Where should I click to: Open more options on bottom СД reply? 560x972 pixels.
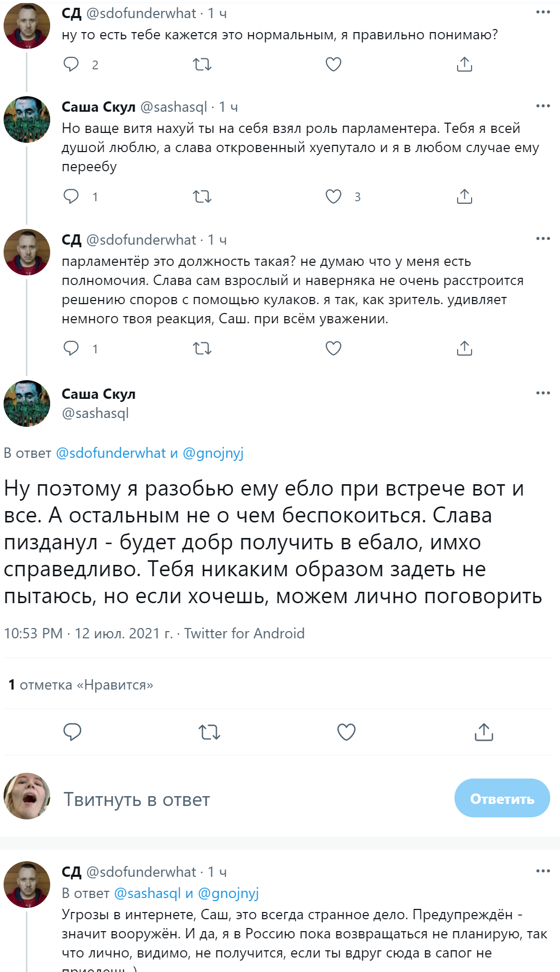pyautogui.click(x=543, y=871)
